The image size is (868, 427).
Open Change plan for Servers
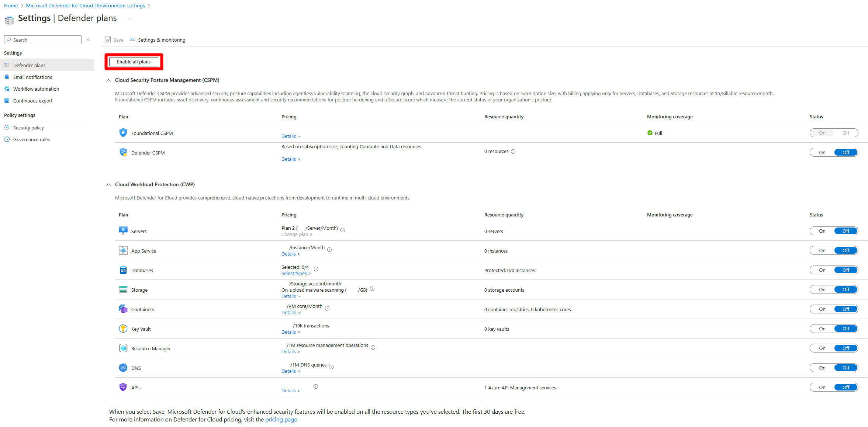(297, 235)
